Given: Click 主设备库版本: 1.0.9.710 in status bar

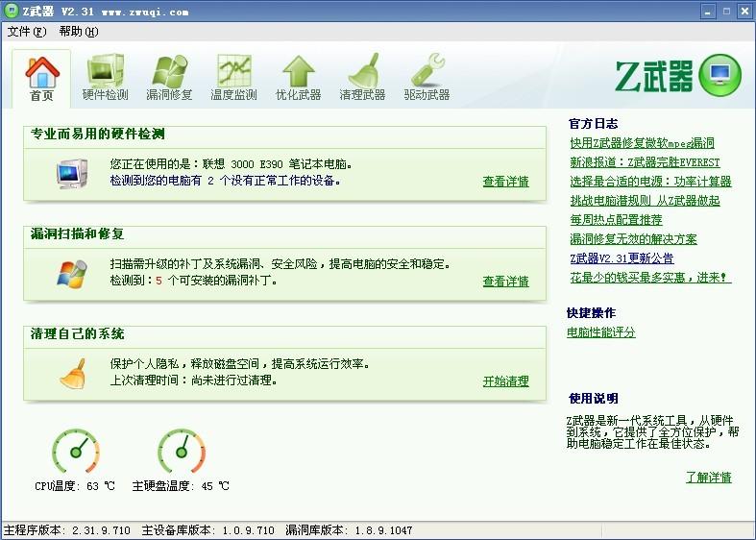Looking at the screenshot, I should click(x=208, y=530).
